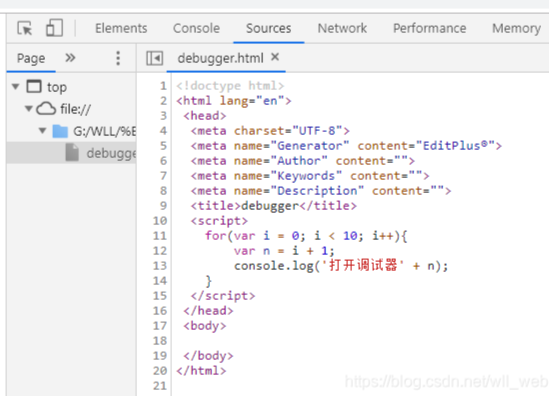Set a breakpoint on line number 13
Image resolution: width=549 pixels, height=396 pixels.
[x=160, y=266]
